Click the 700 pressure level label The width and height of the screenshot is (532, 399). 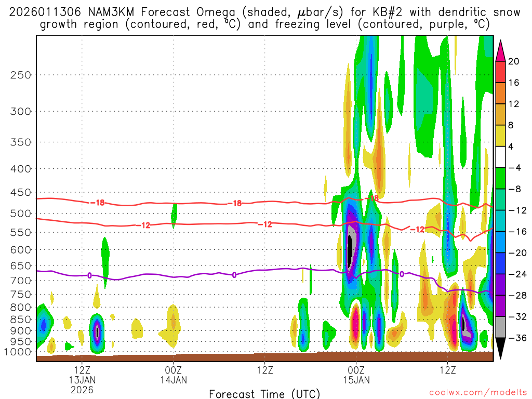coord(21,281)
